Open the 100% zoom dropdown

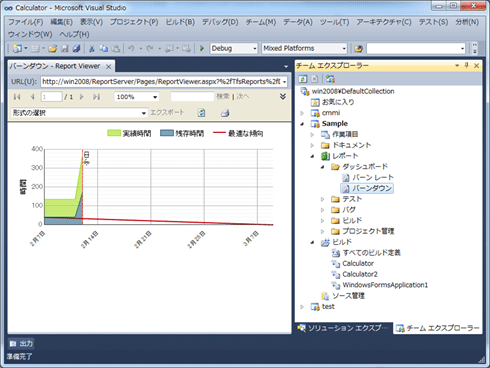pyautogui.click(x=155, y=97)
